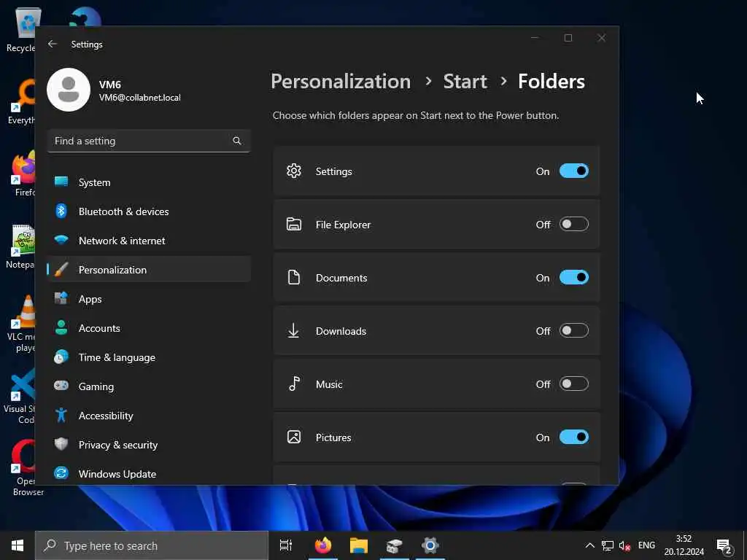
Task: Go to Time & language
Action: click(x=149, y=357)
